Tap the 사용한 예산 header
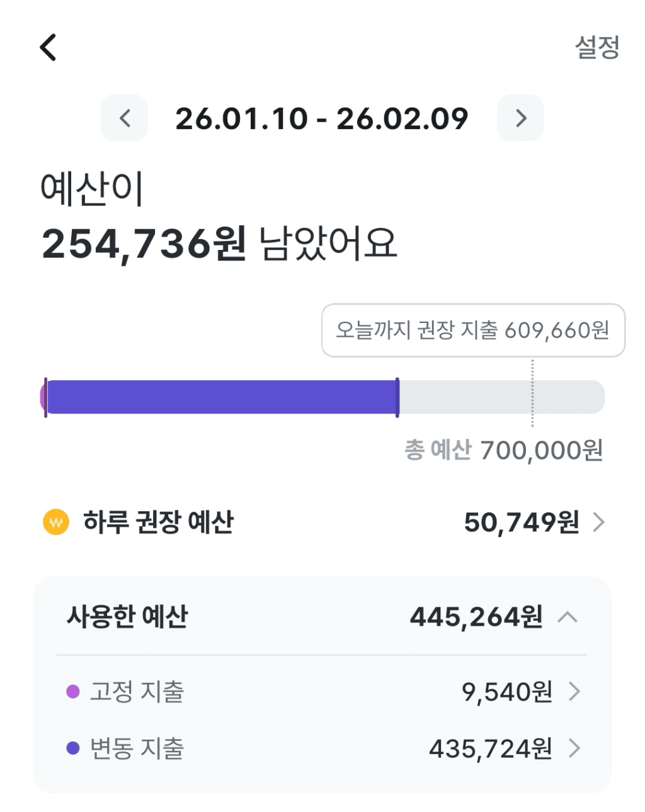 pos(127,617)
